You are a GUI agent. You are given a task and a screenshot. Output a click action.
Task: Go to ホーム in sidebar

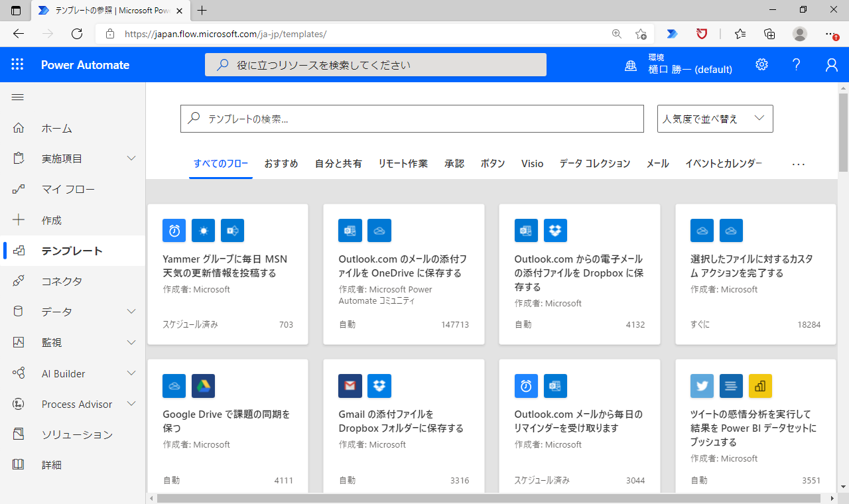coord(73,128)
